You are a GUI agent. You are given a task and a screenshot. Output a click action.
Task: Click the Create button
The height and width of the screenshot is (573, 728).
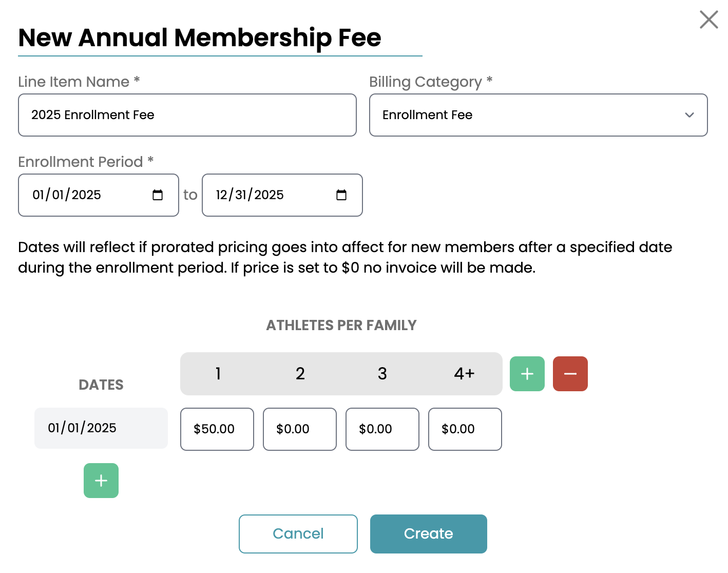pos(428,534)
